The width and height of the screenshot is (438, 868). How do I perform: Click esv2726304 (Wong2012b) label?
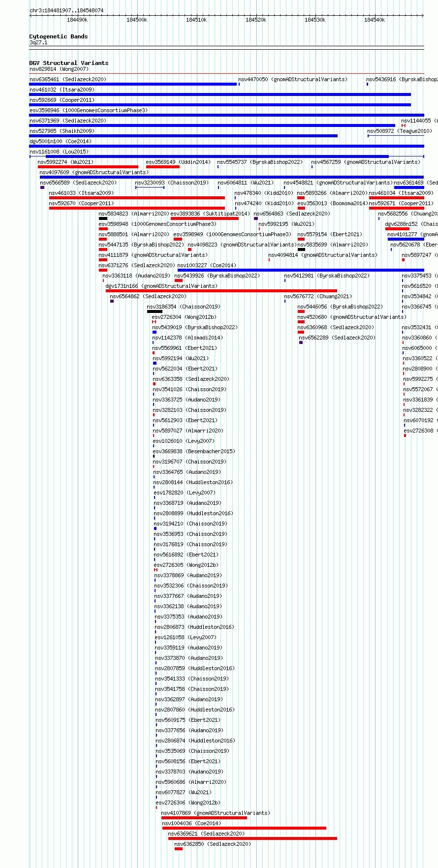tap(184, 317)
